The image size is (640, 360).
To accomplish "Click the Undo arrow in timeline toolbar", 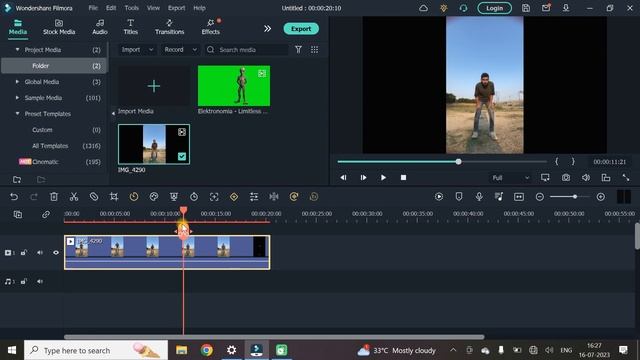I will point(14,197).
